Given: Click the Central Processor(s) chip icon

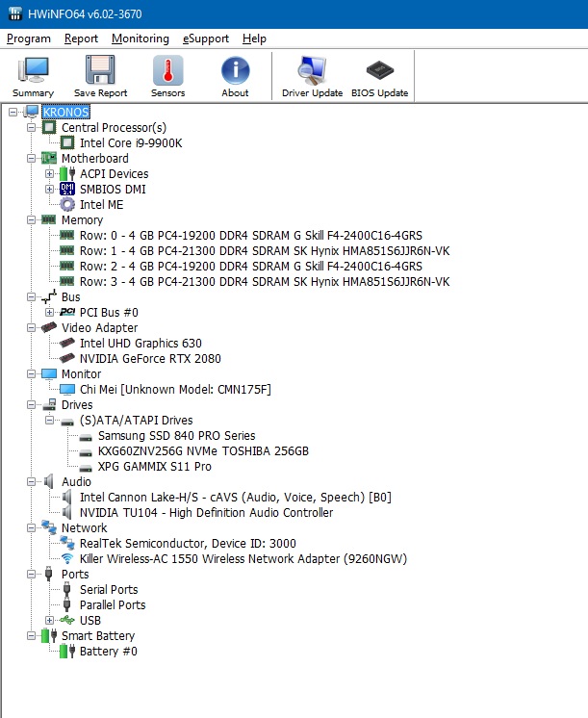Looking at the screenshot, I should pos(49,127).
